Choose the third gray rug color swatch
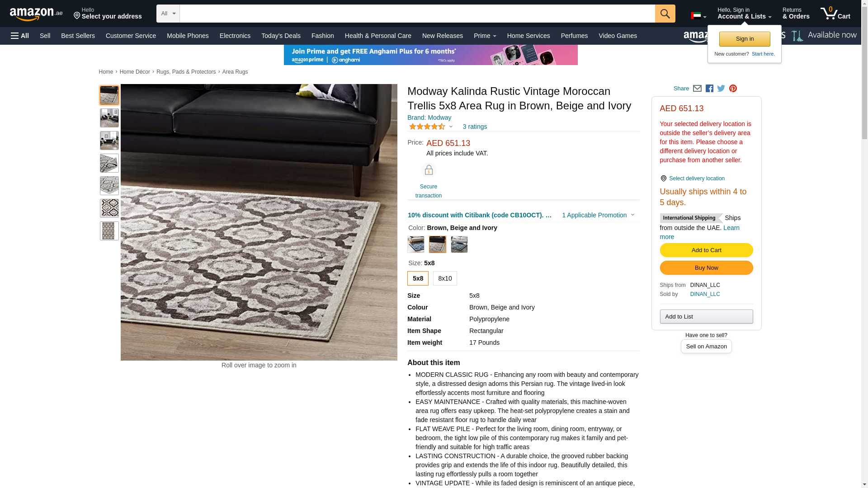This screenshot has height=488, width=868. 459,244
